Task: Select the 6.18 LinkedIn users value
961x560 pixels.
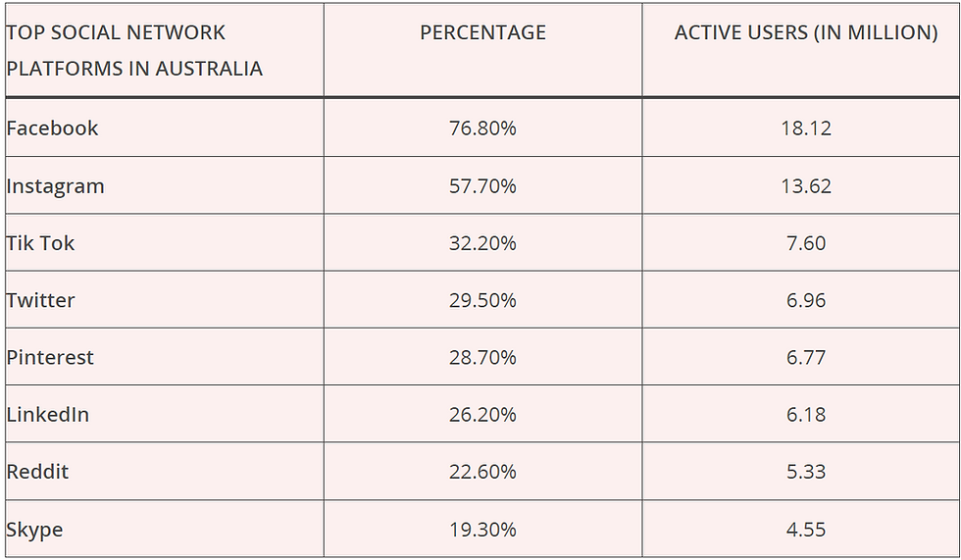Action: (806, 414)
